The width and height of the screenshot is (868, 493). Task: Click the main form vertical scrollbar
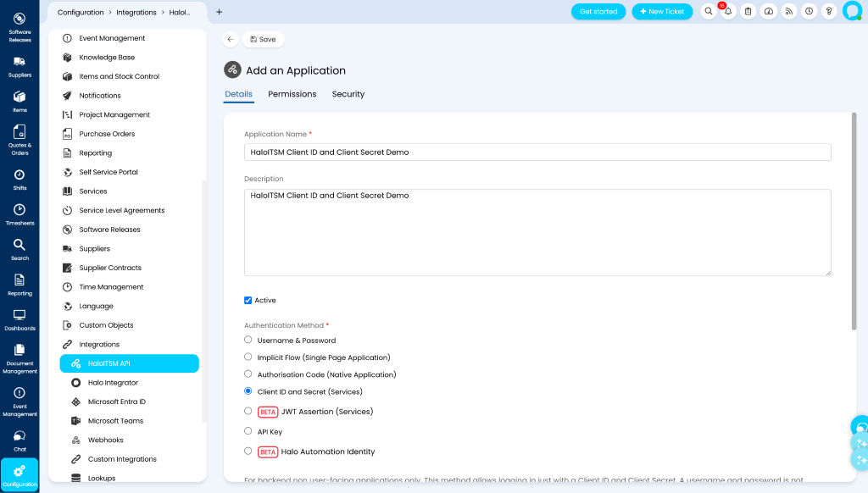point(854,221)
